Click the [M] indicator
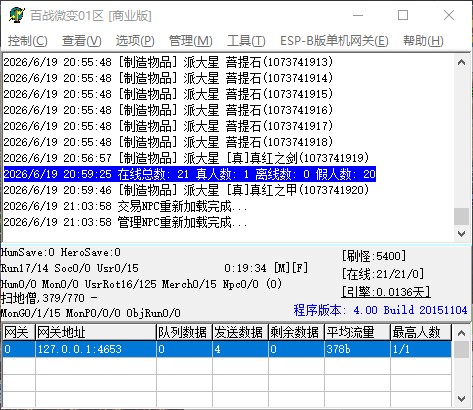This screenshot has width=473, height=410. coord(282,268)
